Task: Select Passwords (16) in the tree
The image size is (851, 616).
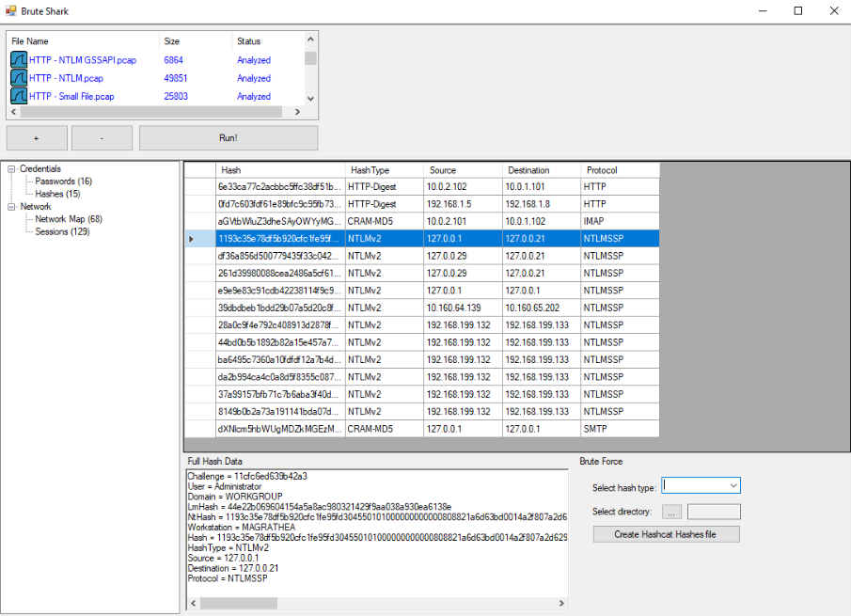Action: click(63, 182)
